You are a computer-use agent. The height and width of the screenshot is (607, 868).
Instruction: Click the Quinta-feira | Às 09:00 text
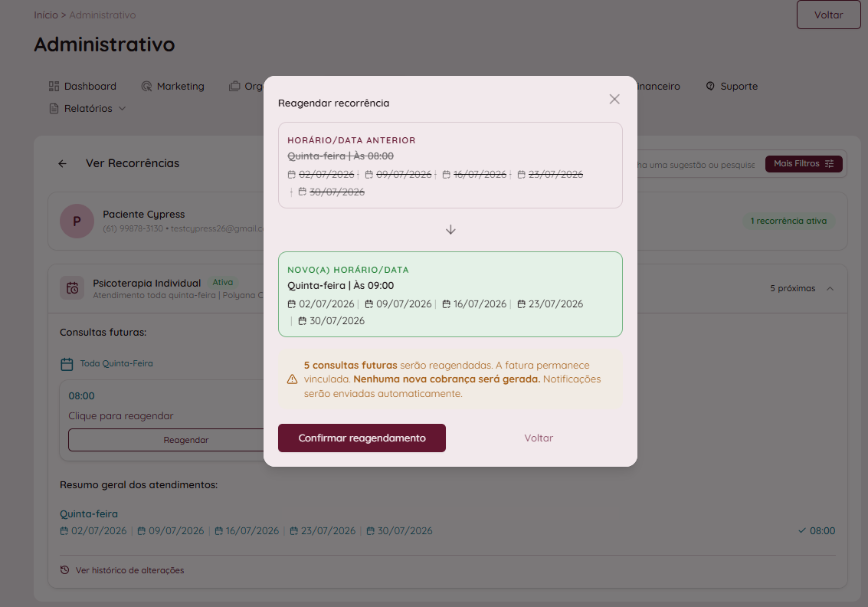pyautogui.click(x=340, y=286)
